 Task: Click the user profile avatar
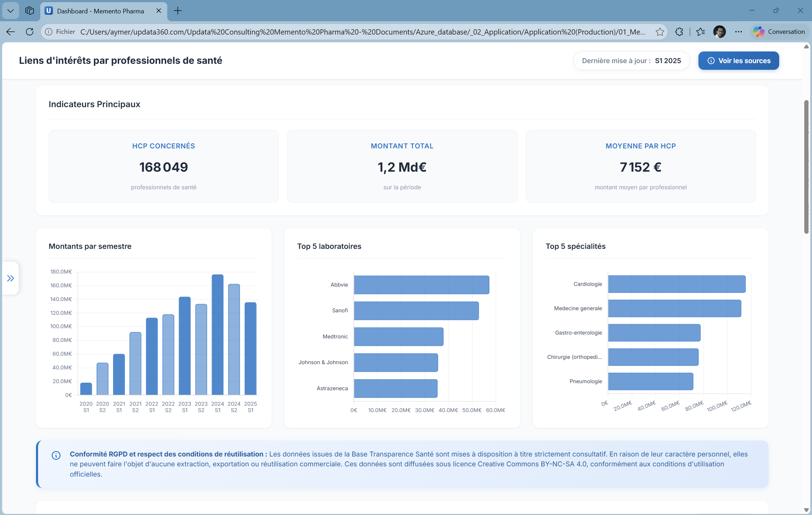click(719, 32)
